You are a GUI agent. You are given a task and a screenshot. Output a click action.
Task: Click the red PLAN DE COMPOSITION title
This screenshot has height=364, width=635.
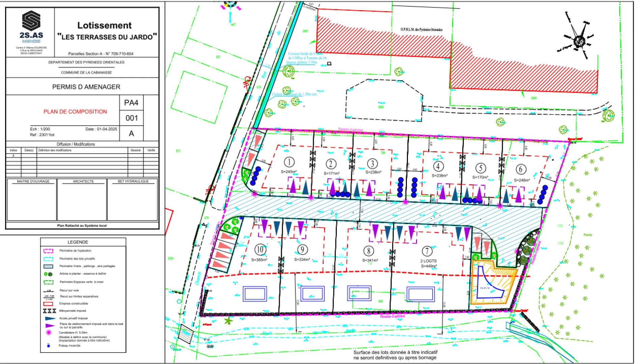(x=75, y=112)
